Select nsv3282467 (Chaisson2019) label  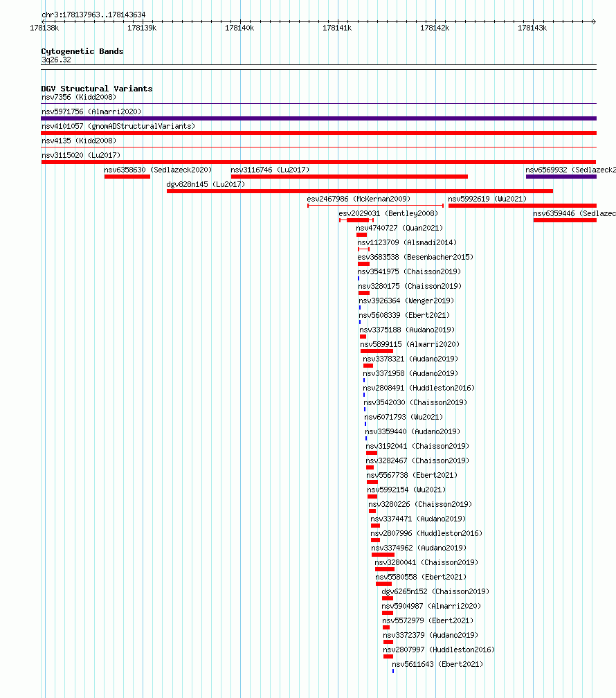(x=417, y=460)
